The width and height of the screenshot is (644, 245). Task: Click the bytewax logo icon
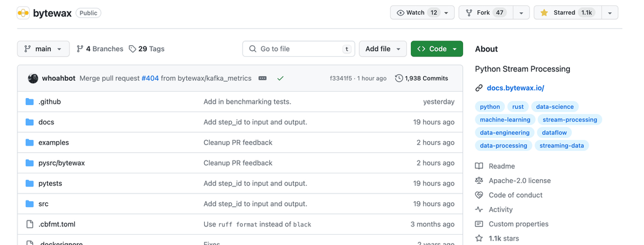[x=23, y=13]
